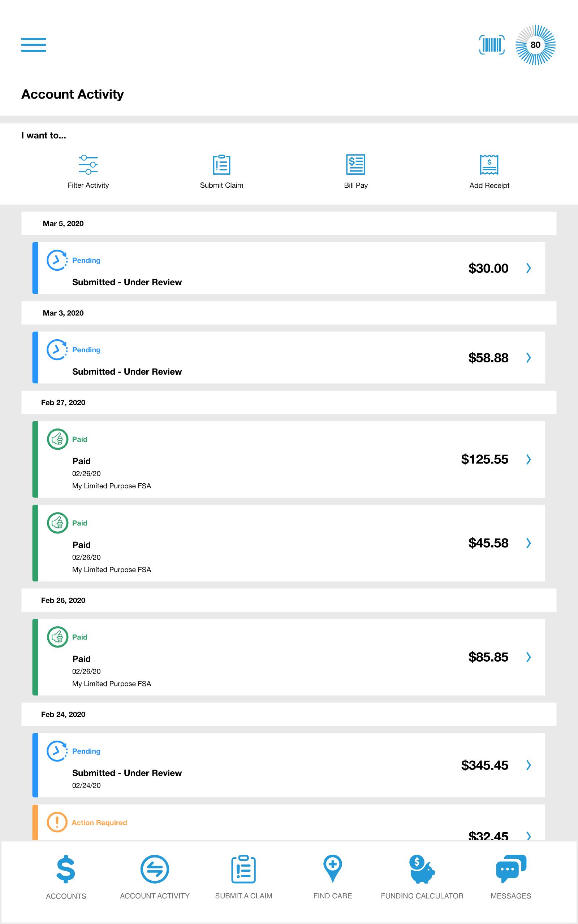The image size is (578, 924).
Task: Open details chevron for $85.85 payment
Action: (528, 657)
